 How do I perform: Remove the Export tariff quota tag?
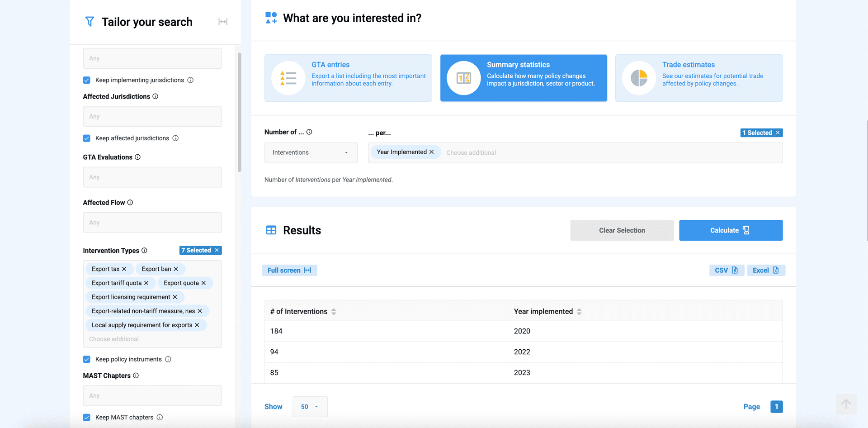[x=146, y=283]
